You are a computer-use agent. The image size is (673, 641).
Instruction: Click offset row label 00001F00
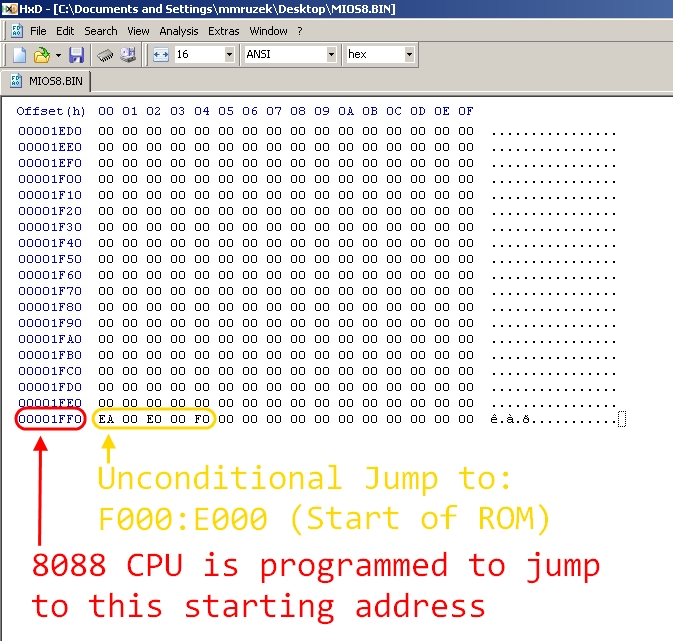[50, 179]
